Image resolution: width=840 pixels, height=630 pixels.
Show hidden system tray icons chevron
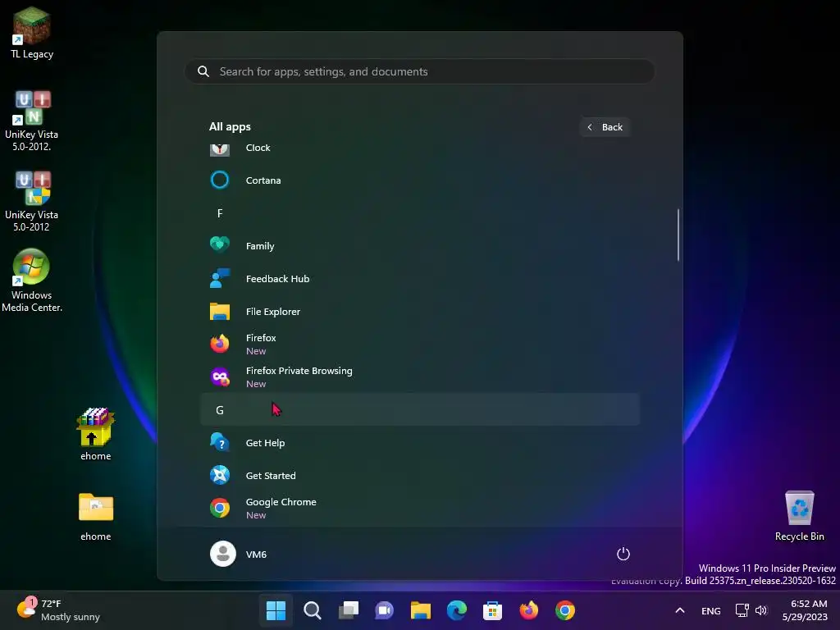click(680, 610)
